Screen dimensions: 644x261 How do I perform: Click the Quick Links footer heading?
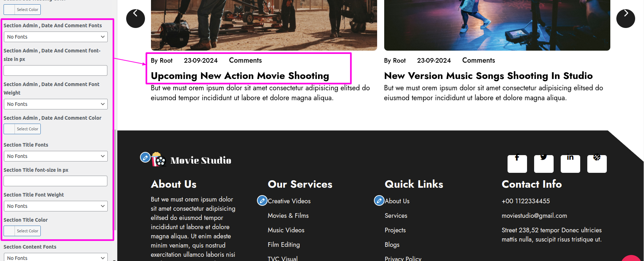tap(414, 184)
